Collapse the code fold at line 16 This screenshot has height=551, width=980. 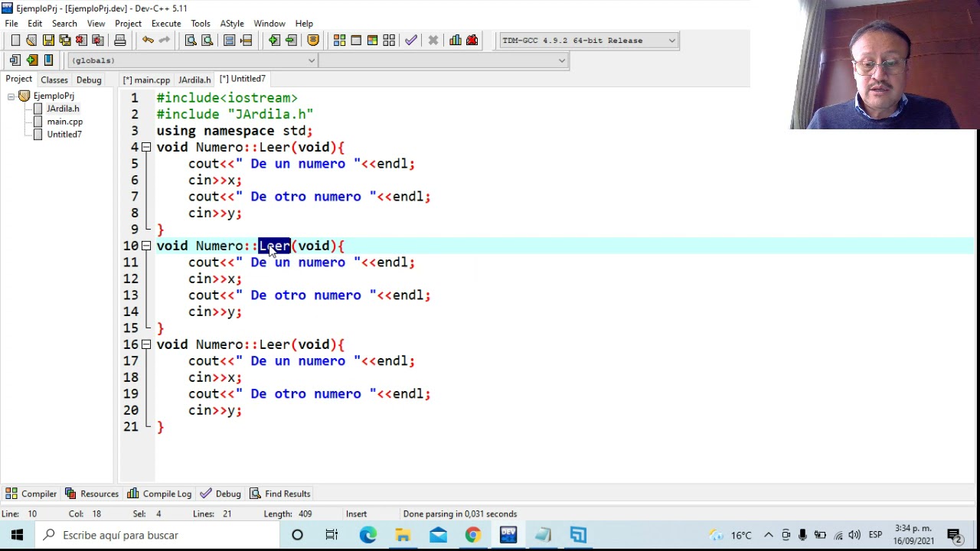click(145, 344)
